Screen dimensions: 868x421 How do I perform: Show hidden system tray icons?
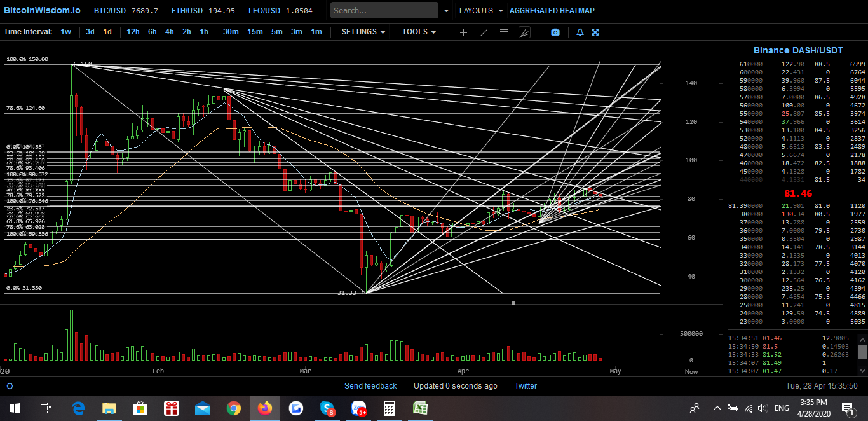[x=717, y=408]
